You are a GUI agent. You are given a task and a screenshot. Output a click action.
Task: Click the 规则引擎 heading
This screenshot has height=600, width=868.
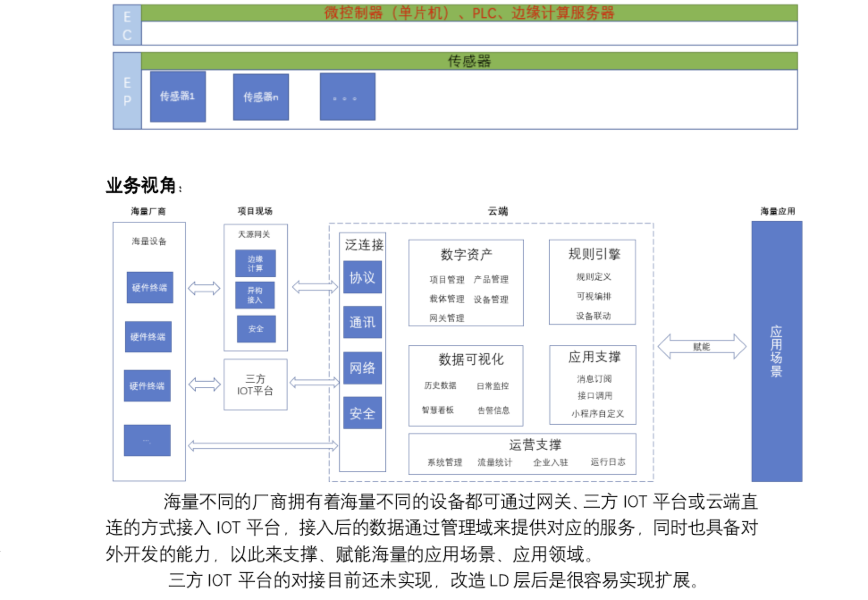click(x=594, y=254)
